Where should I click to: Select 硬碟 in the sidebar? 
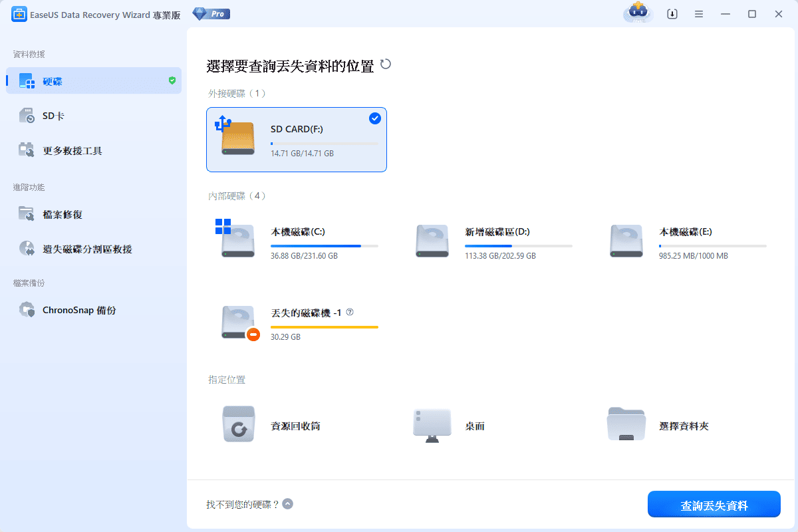pyautogui.click(x=94, y=81)
